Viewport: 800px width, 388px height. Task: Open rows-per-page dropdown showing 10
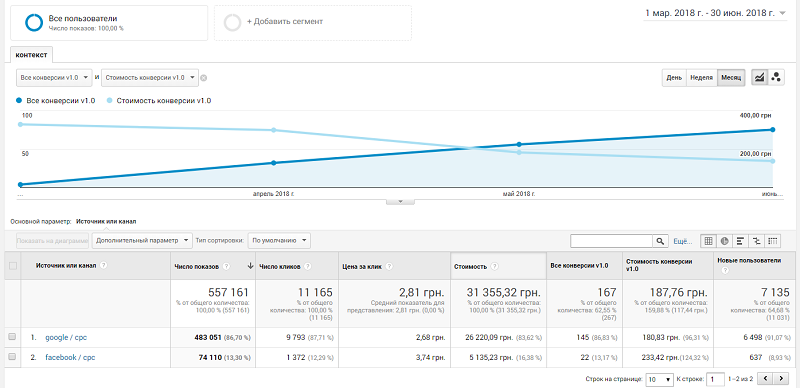coord(659,379)
